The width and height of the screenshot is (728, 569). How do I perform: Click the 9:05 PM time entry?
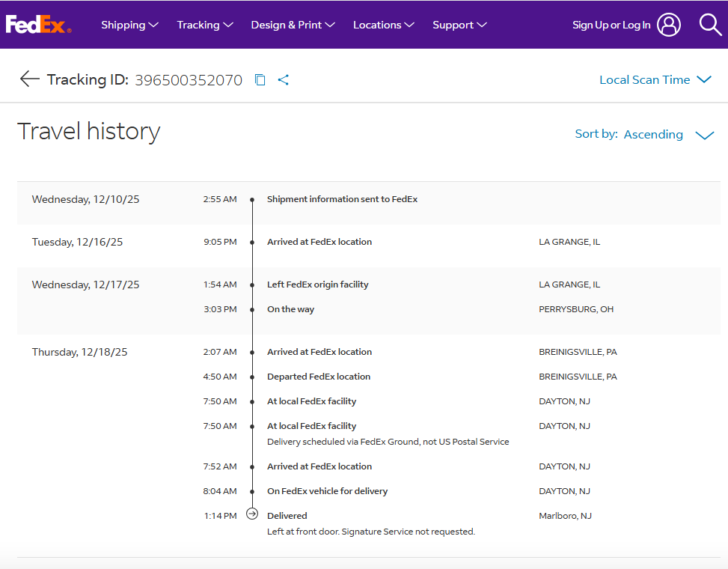(220, 242)
